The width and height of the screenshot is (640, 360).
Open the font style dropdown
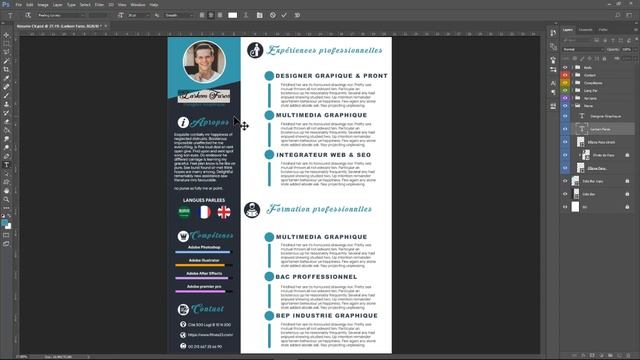point(99,15)
